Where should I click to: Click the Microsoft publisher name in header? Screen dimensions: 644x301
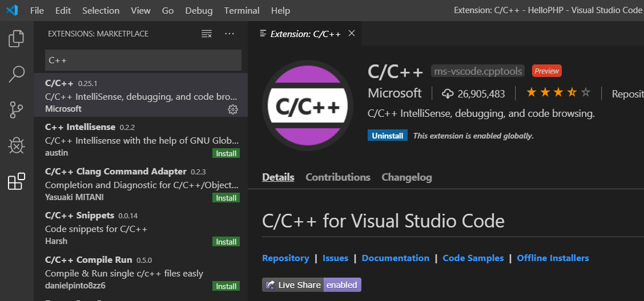point(395,93)
